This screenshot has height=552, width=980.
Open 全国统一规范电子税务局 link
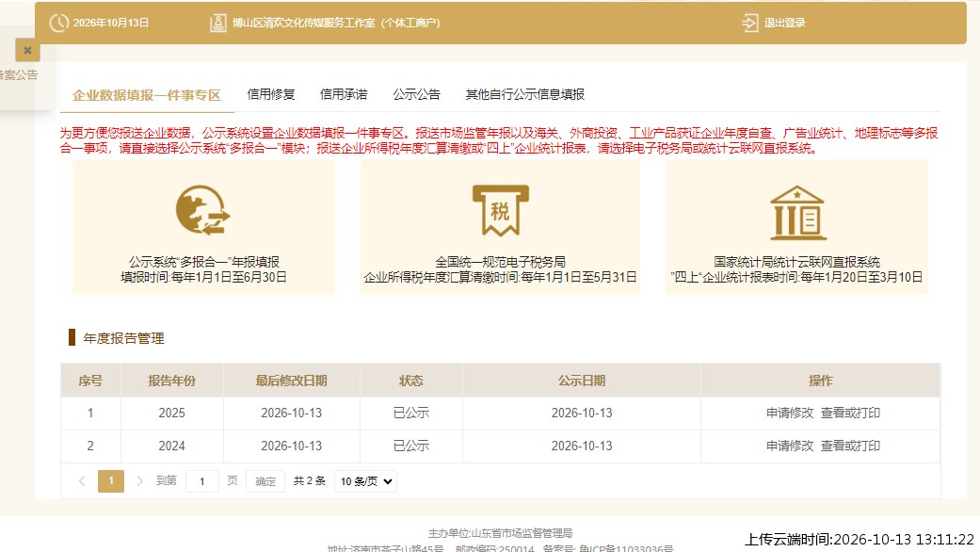click(500, 262)
